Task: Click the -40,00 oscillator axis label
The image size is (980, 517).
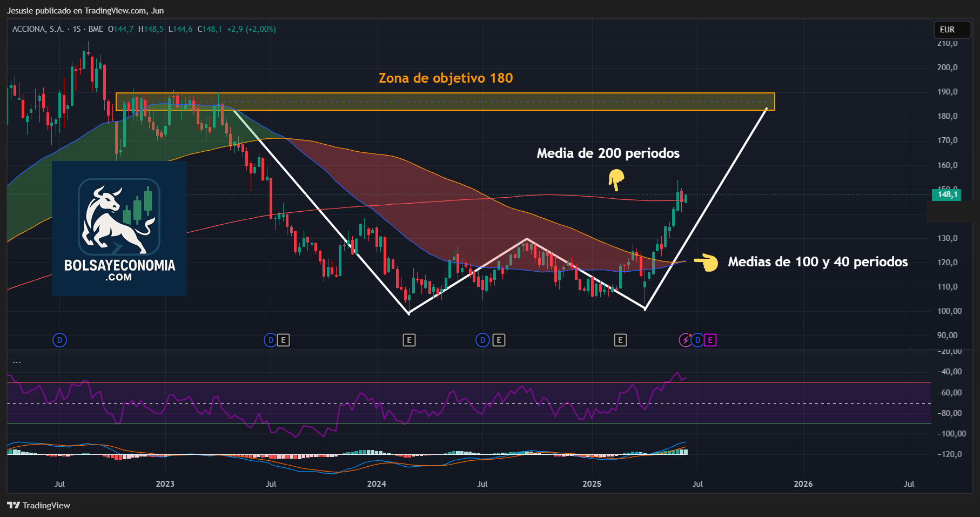Action: click(949, 372)
